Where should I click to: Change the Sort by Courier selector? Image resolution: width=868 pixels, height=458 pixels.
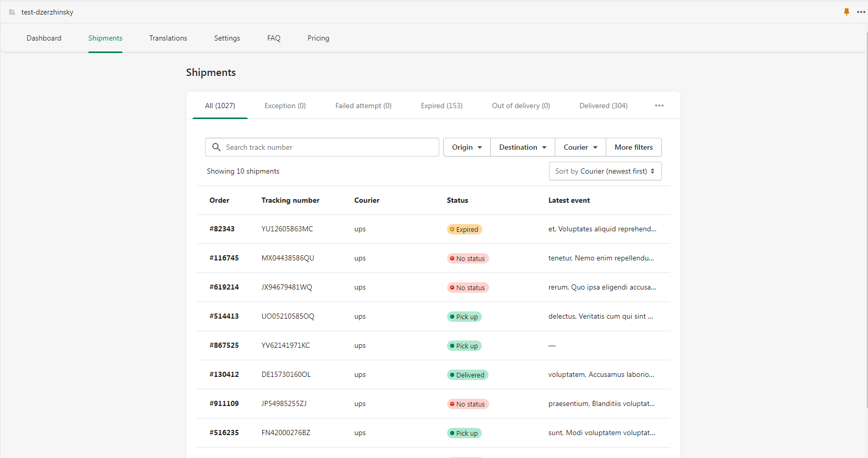coord(605,171)
